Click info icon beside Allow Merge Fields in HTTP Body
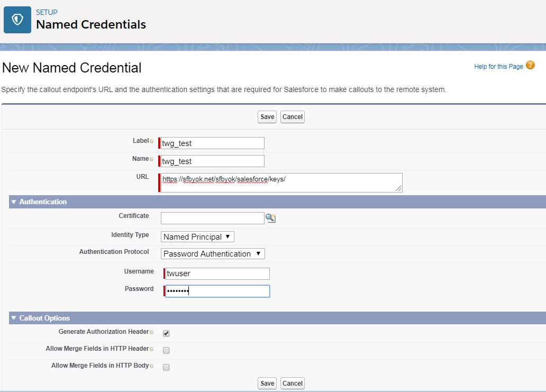Image resolution: width=546 pixels, height=392 pixels. tap(152, 366)
